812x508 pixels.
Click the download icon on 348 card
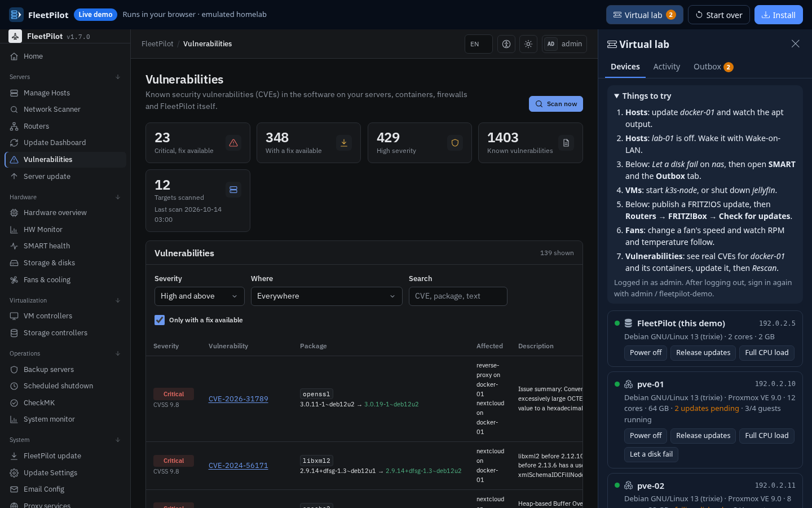[344, 143]
